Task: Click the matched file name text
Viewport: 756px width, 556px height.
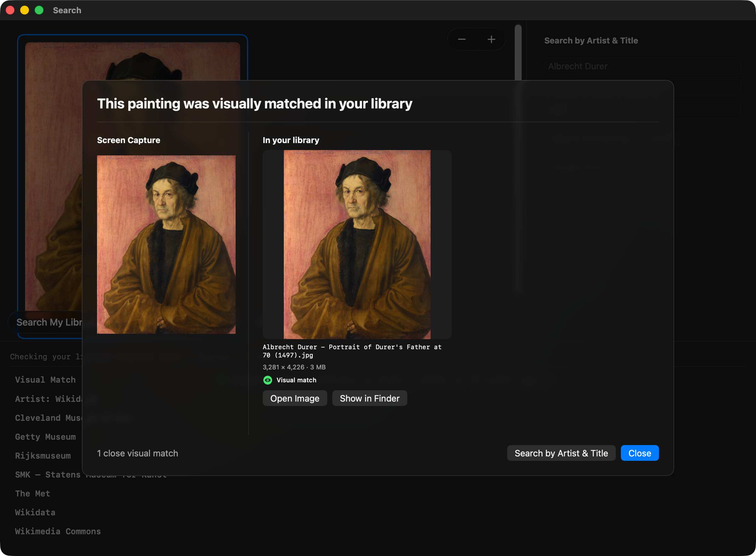Action: (352, 351)
